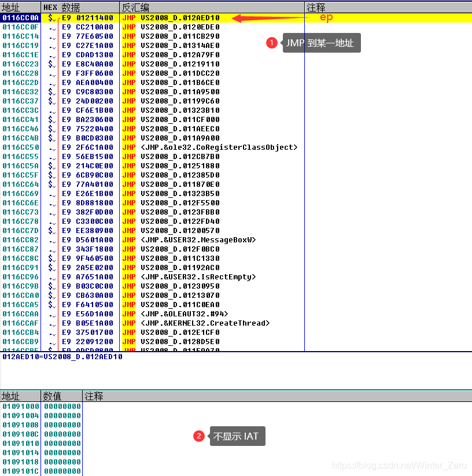Click value 00000000 at address 01091018
Viewport: 472px width, 476px height.
click(62, 462)
